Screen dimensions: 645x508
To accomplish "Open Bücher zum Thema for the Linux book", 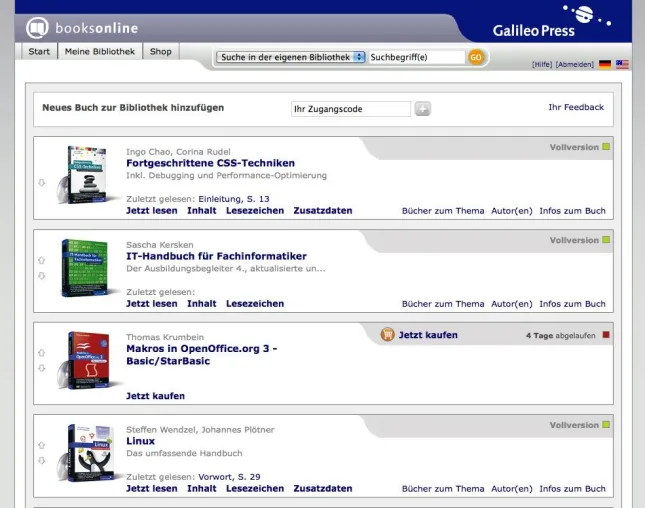I will tap(443, 489).
